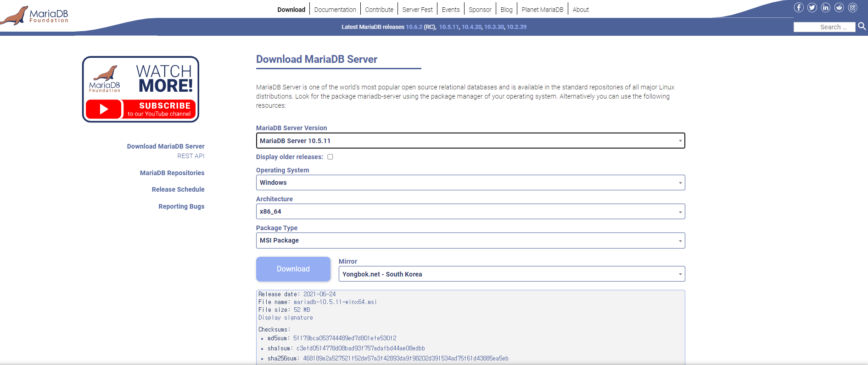This screenshot has height=365, width=868.
Task: Open Planet MariaDB menu item
Action: click(x=542, y=10)
